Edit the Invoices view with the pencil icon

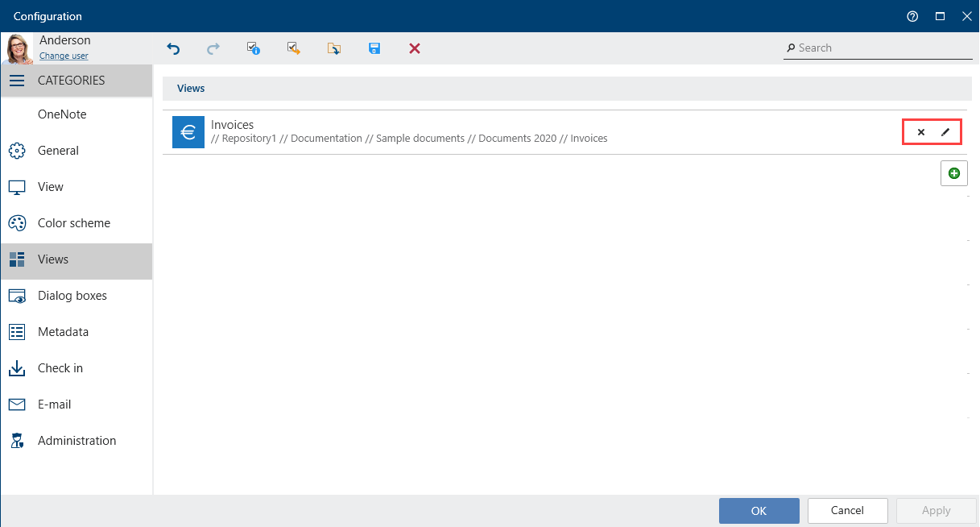945,132
